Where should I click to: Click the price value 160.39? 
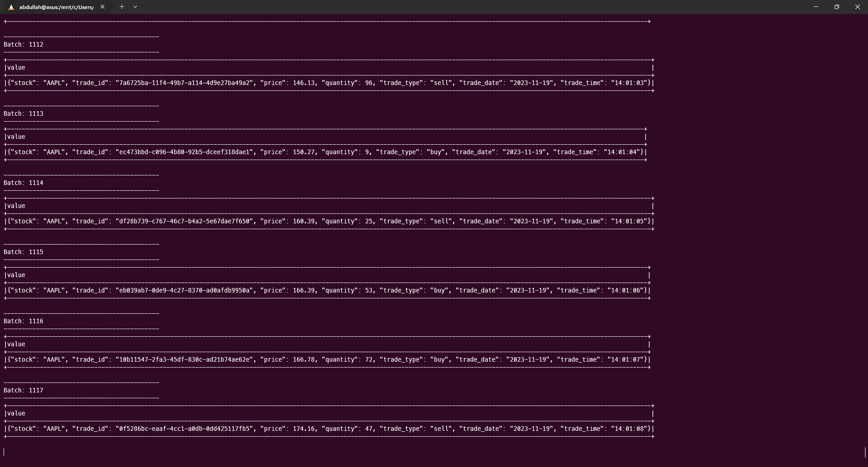point(304,221)
